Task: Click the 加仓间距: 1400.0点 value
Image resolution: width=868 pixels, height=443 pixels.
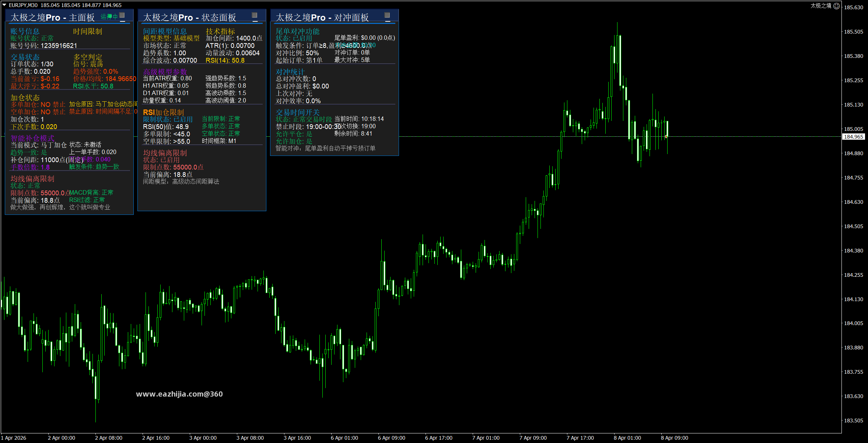Action: point(234,38)
